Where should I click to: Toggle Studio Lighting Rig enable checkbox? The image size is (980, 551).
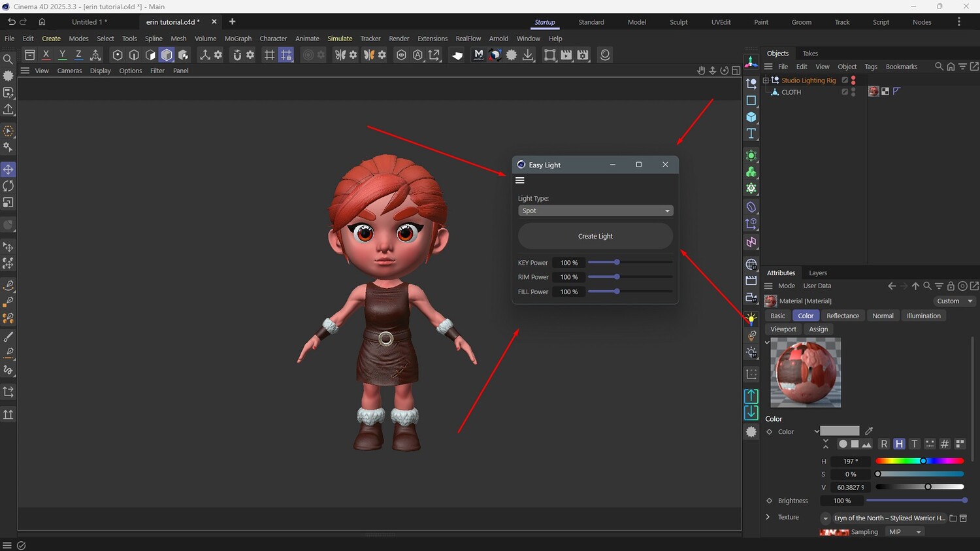845,80
